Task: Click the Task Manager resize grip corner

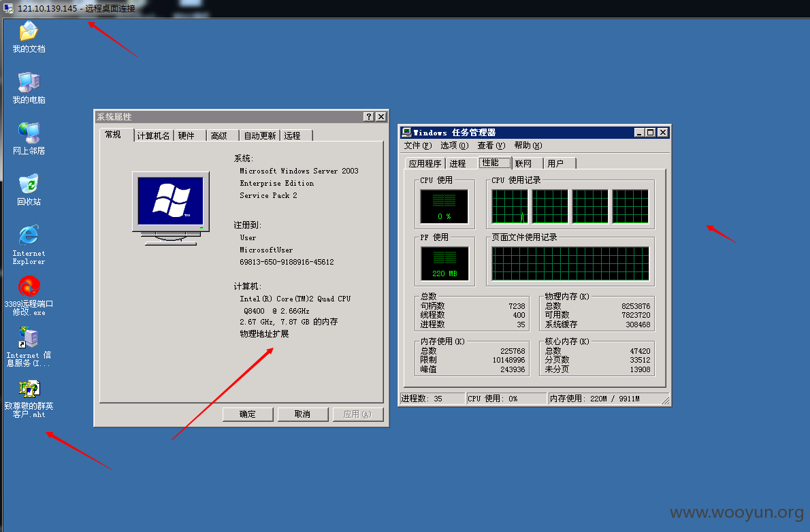Action: 666,400
